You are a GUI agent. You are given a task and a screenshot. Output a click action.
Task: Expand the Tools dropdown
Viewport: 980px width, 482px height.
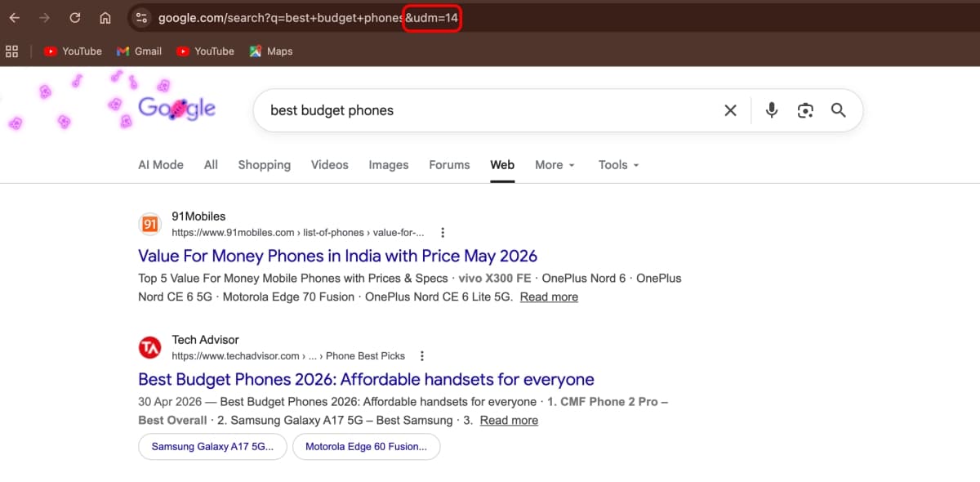coord(618,165)
